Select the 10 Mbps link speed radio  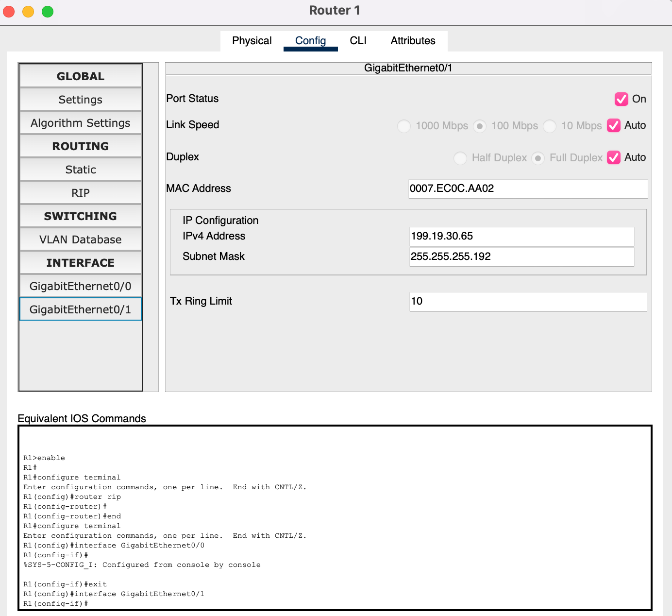[550, 126]
